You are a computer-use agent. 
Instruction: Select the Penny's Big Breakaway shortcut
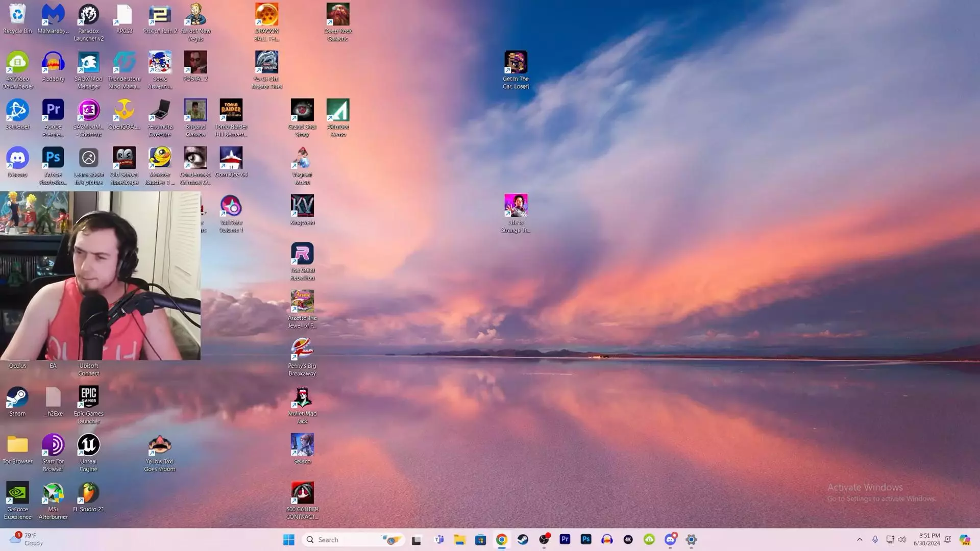[x=302, y=358]
